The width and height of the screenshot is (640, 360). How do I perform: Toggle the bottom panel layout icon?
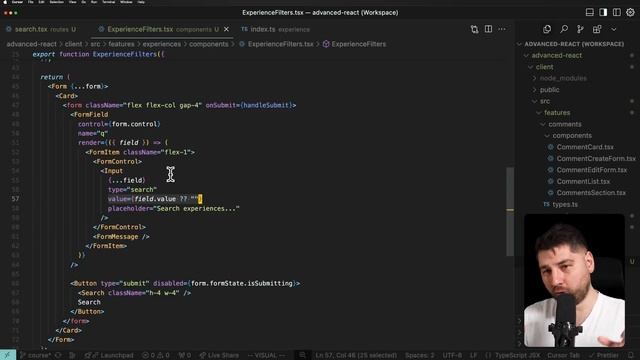click(589, 12)
